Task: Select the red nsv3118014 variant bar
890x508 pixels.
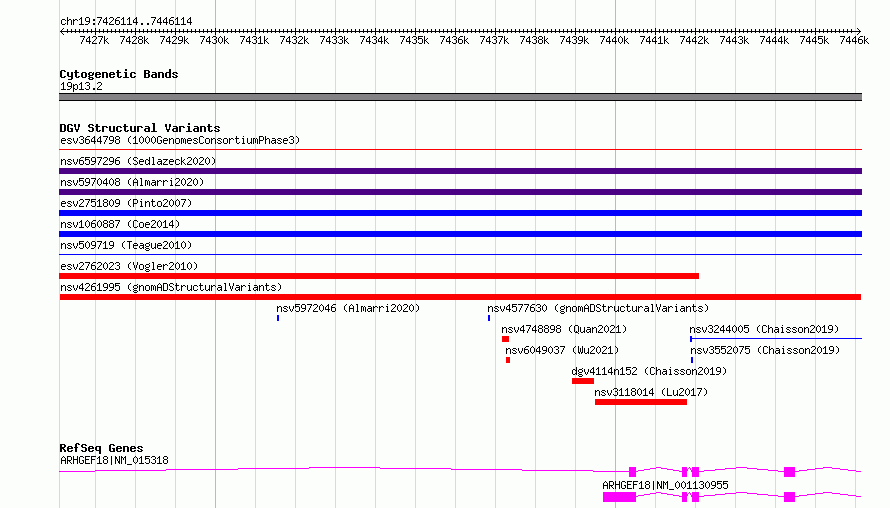Action: point(641,402)
